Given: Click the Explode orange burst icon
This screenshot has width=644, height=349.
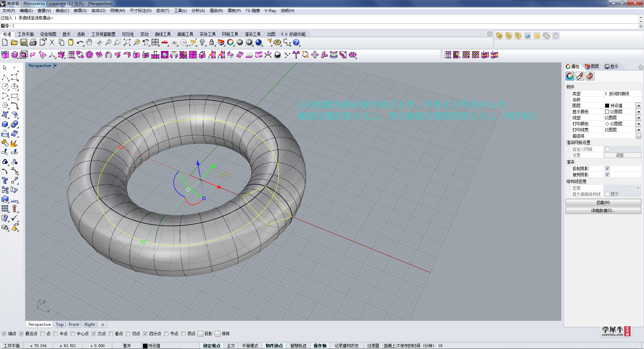Looking at the screenshot, I should pos(14,143).
